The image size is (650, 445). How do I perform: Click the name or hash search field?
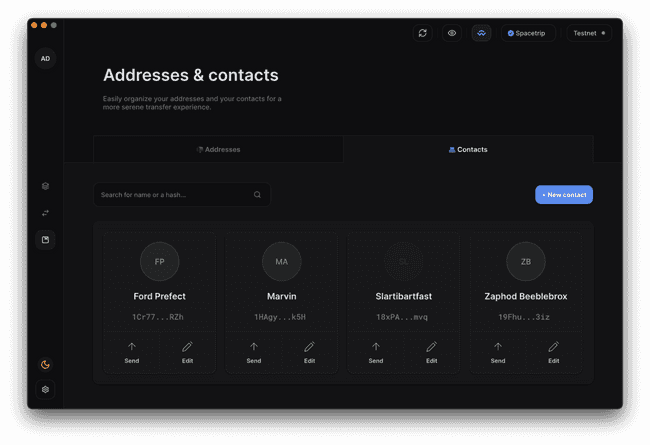(x=175, y=195)
